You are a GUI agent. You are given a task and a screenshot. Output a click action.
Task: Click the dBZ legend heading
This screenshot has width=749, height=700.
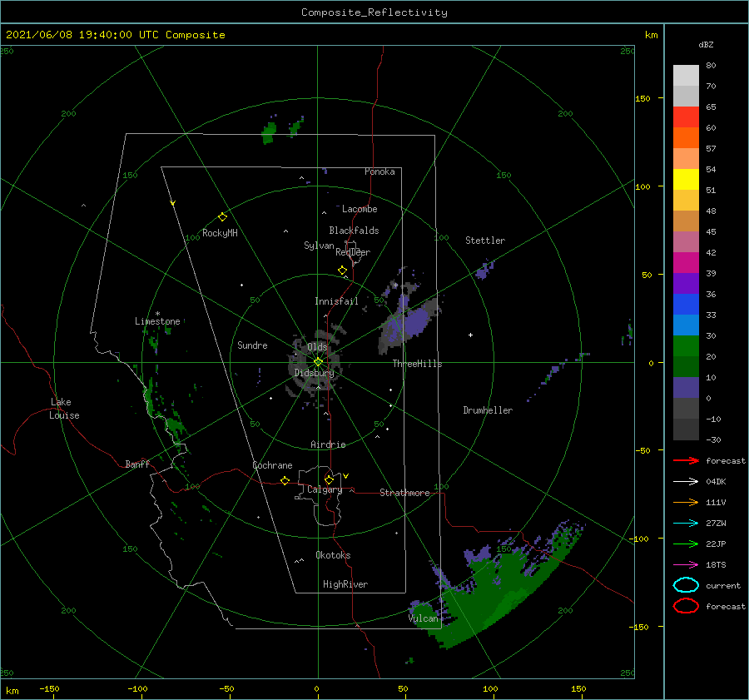[706, 44]
